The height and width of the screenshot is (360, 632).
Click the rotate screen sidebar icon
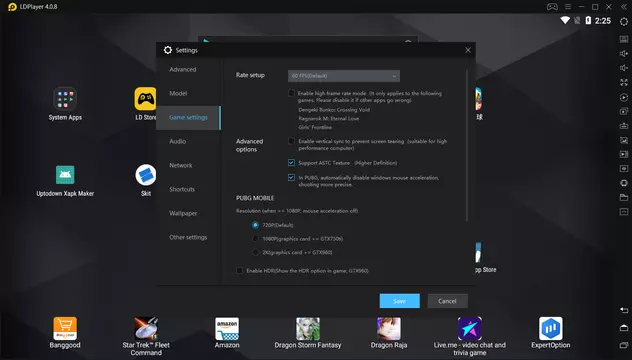pyautogui.click(x=624, y=183)
